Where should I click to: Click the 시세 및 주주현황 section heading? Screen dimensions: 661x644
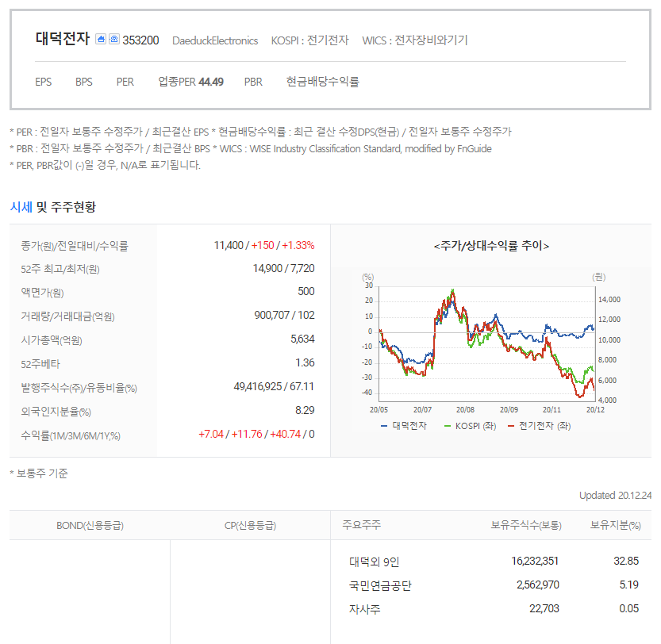[52, 207]
